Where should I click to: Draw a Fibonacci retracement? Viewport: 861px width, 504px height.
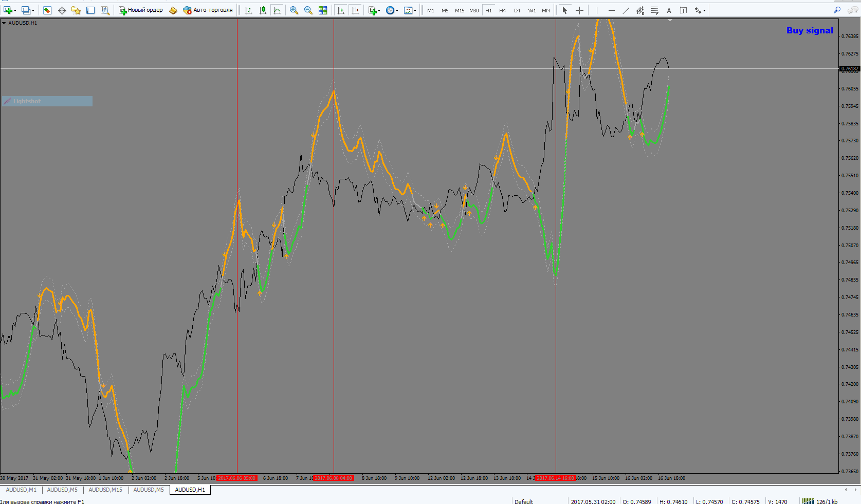[x=654, y=10]
